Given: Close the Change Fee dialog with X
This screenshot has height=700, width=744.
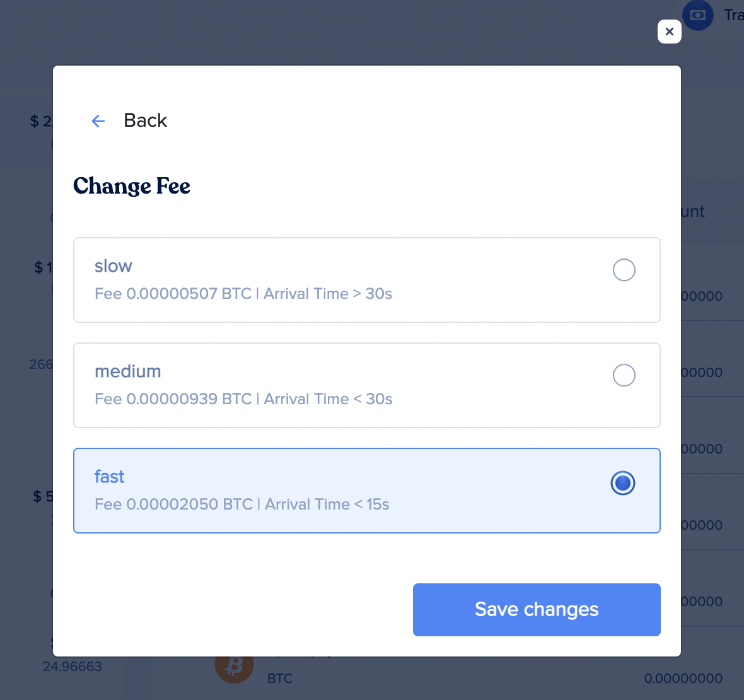Looking at the screenshot, I should click(669, 32).
